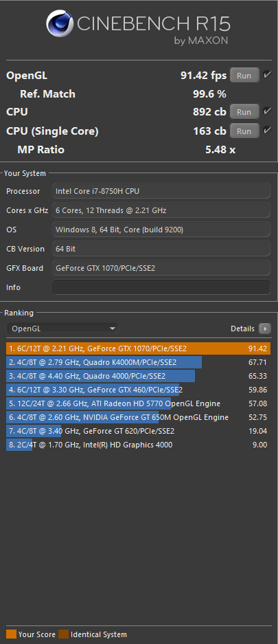Run the CPU Single Core test
278x644 pixels.
[244, 131]
